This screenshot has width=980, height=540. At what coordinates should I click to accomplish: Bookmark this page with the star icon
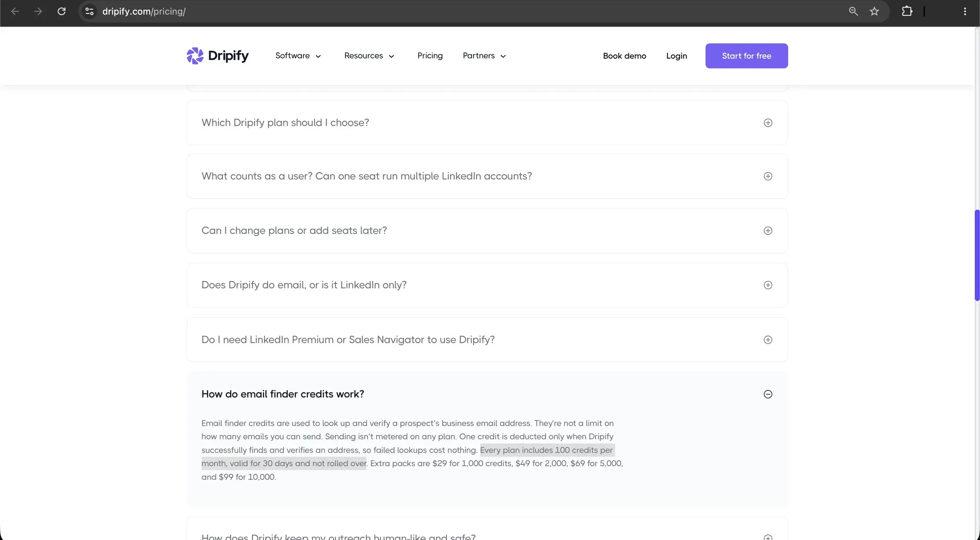point(874,11)
